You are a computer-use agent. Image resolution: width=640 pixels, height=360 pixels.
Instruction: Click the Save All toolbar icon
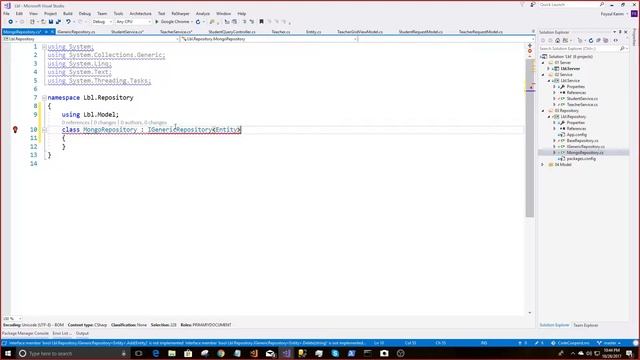click(58, 22)
